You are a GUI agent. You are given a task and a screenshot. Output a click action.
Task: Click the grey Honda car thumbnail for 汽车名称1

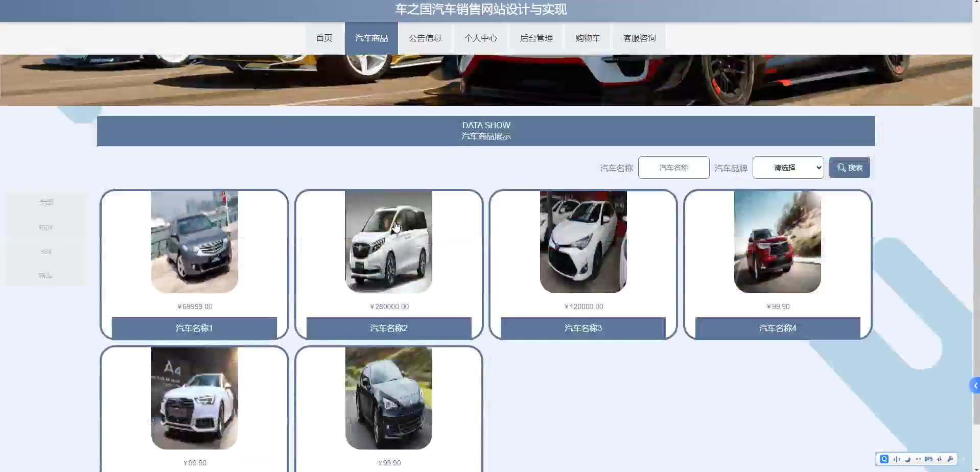(195, 242)
